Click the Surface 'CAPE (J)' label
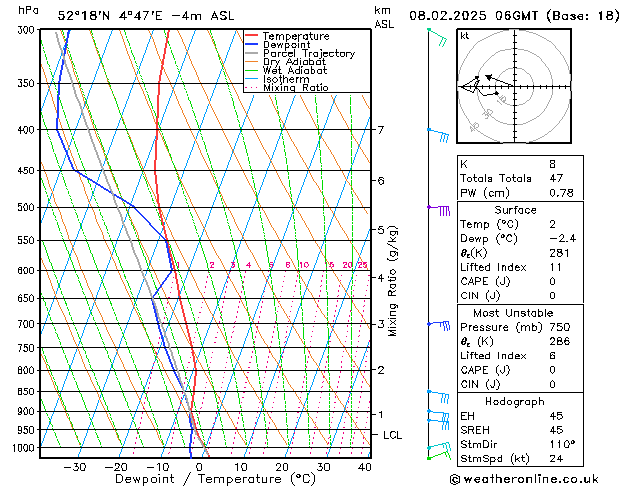Screen dimensions: 629x486 485,281
